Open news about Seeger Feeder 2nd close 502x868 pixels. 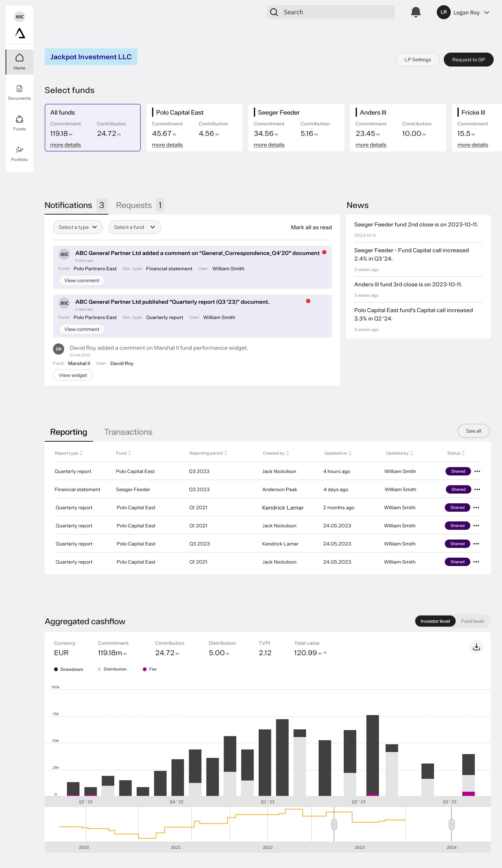[x=416, y=225]
